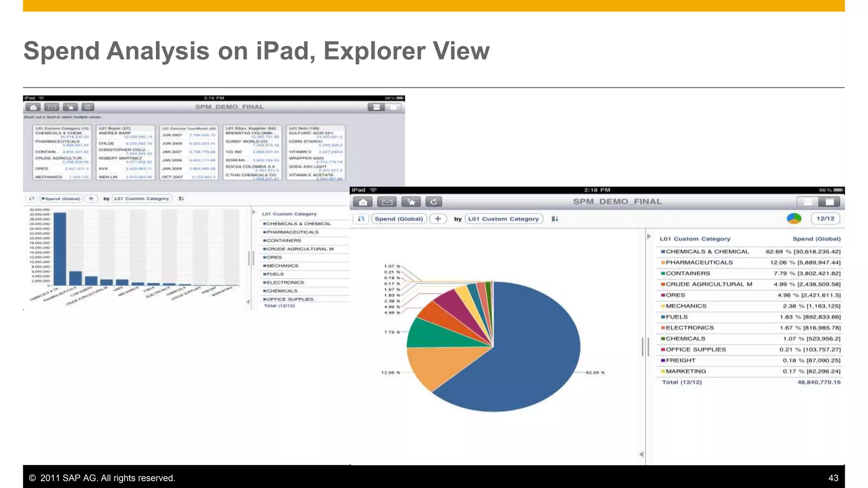
Task: Tap the 12/12 count button
Action: pyautogui.click(x=825, y=219)
